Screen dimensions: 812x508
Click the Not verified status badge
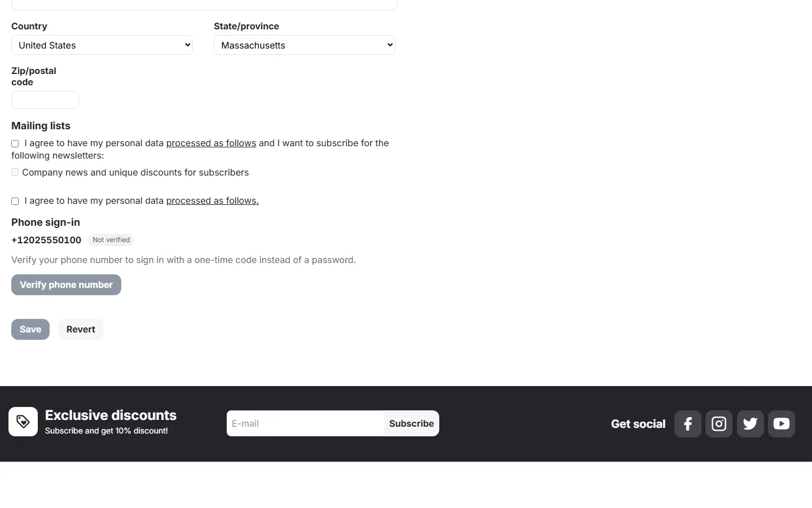pos(111,240)
